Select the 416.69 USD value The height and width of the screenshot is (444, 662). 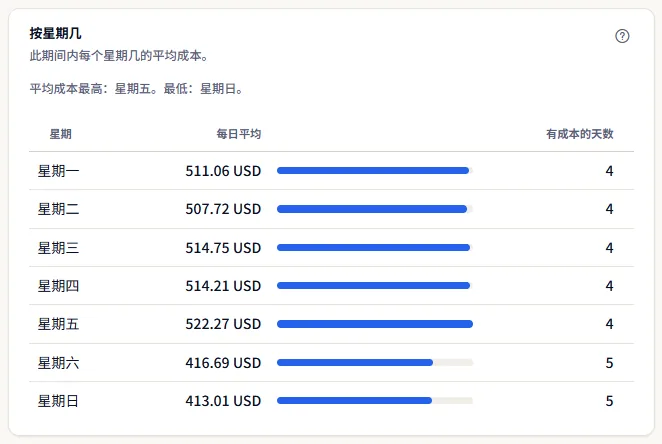(223, 363)
